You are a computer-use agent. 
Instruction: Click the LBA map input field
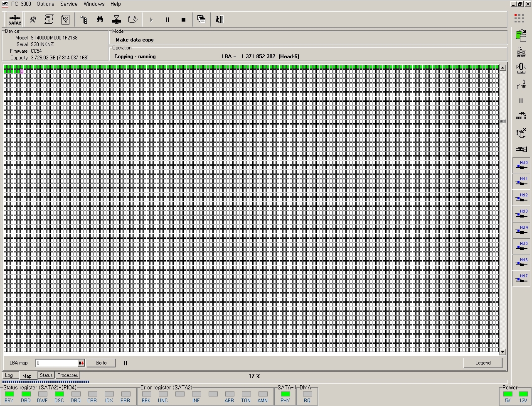click(x=57, y=363)
